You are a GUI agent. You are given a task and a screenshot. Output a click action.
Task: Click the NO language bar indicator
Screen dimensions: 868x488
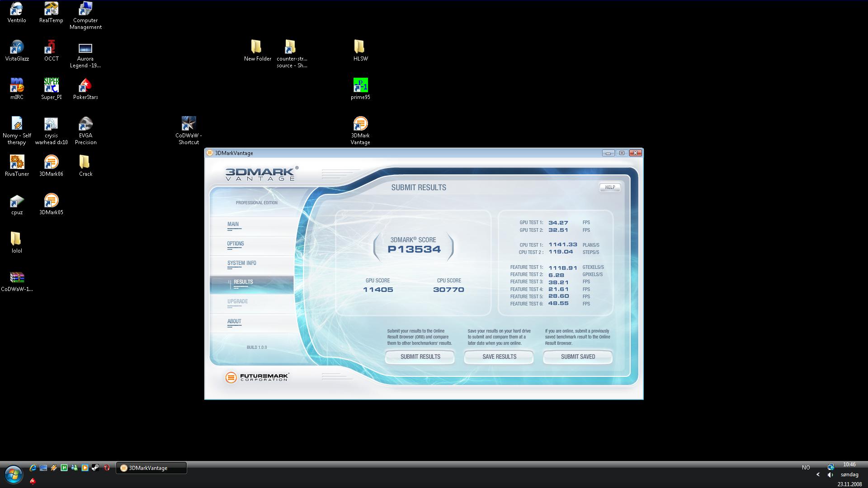(x=806, y=468)
